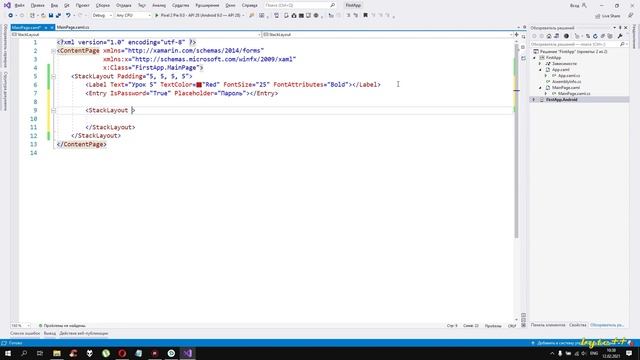
Task: Select App.xaml.cs in Solution Explorer
Action: point(569,76)
